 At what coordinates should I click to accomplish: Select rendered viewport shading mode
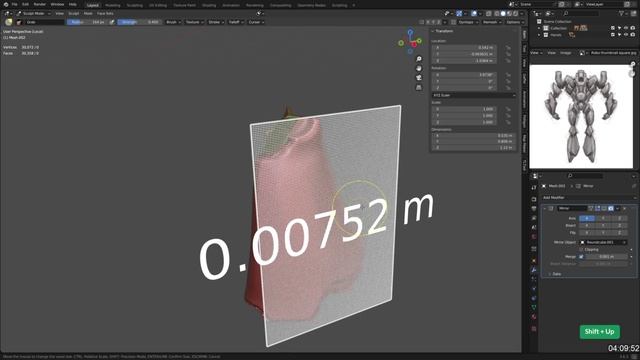tap(516, 13)
